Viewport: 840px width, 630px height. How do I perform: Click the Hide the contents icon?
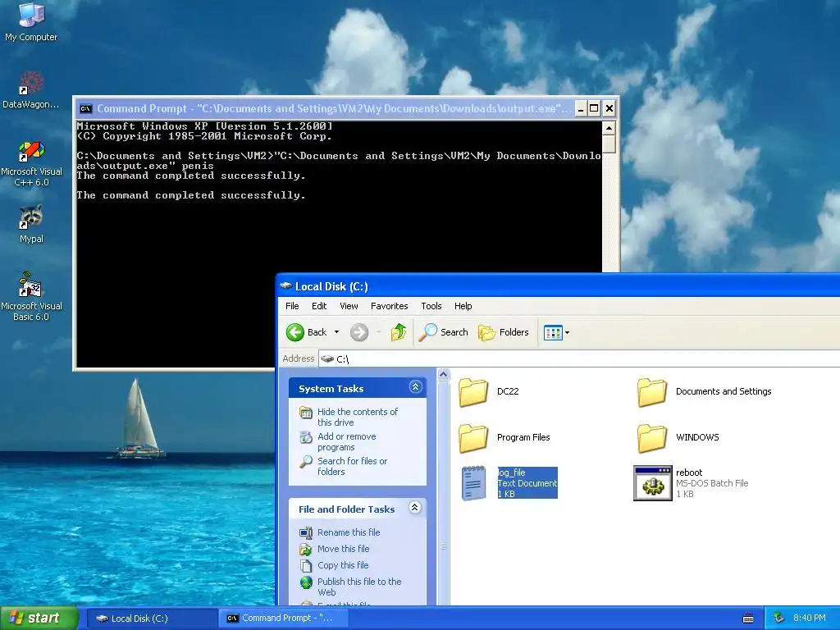pyautogui.click(x=306, y=413)
